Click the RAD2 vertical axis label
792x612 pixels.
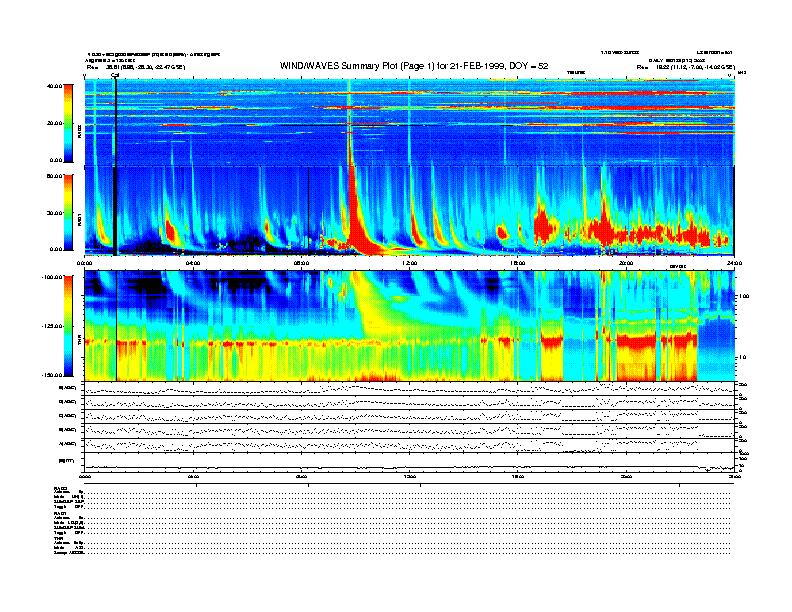pos(80,132)
